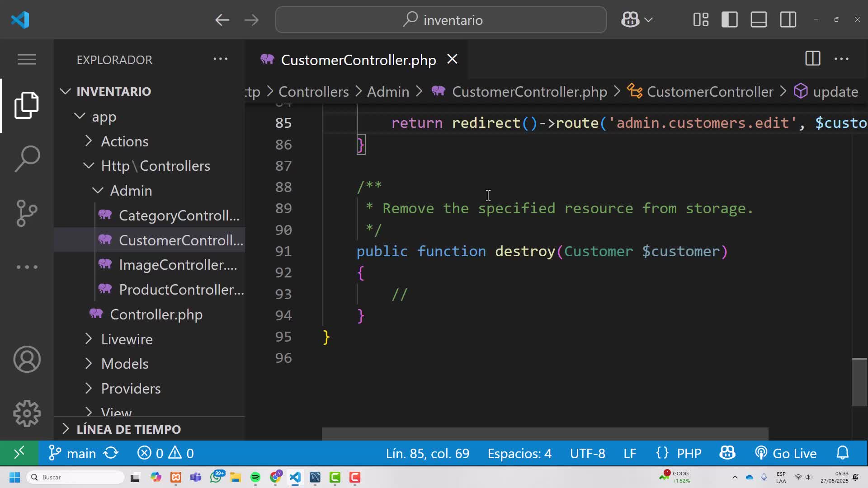Image resolution: width=868 pixels, height=488 pixels.
Task: Open the Explorer view in activity bar
Action: coord(27,105)
